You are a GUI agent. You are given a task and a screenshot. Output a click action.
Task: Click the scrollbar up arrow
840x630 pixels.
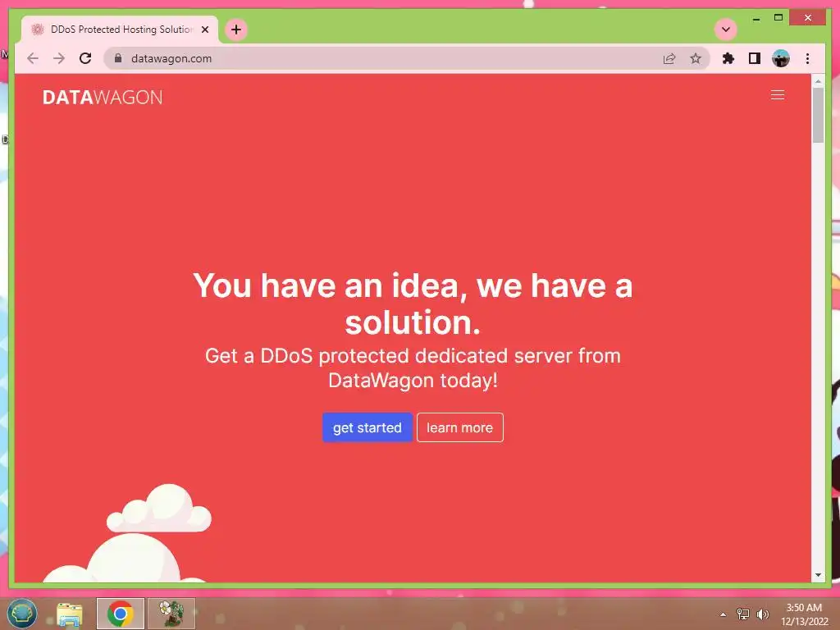click(x=818, y=81)
